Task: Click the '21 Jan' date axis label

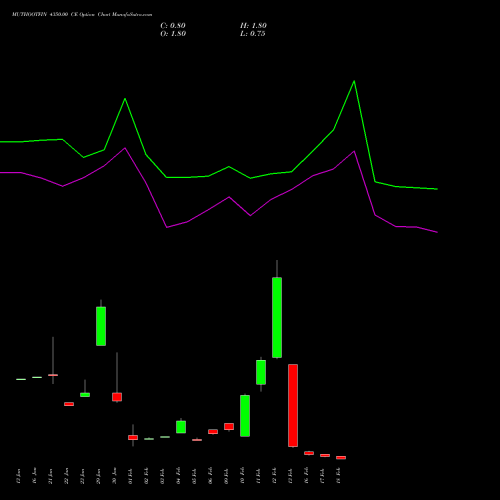Action: 51,476
